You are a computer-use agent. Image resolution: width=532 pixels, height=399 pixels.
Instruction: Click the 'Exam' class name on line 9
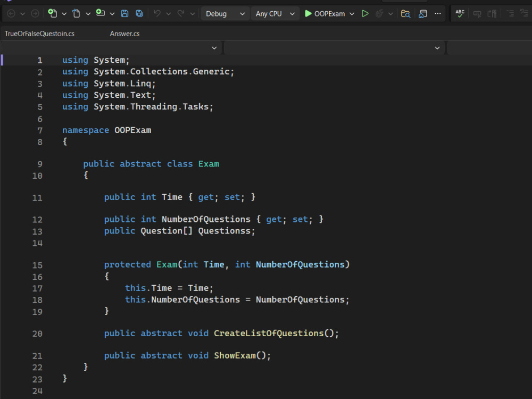[209, 164]
